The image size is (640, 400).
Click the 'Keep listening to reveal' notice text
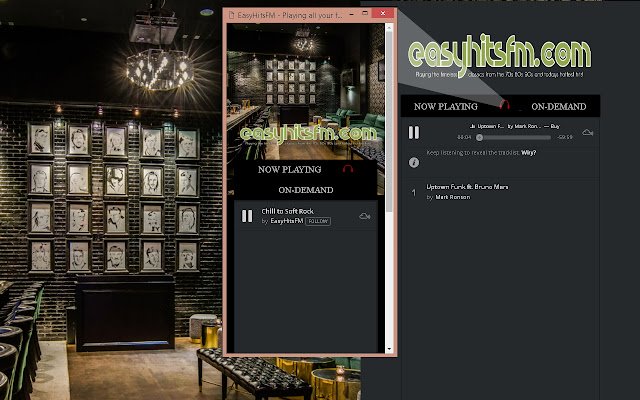[473, 153]
